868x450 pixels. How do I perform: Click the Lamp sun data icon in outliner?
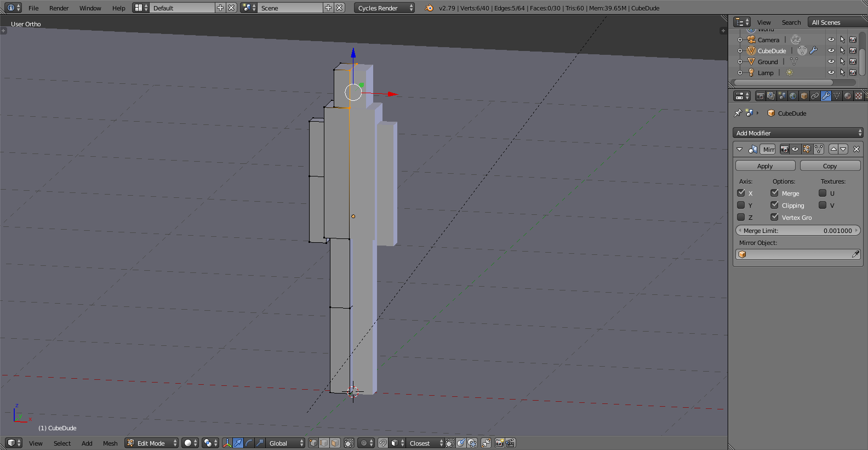(x=790, y=72)
